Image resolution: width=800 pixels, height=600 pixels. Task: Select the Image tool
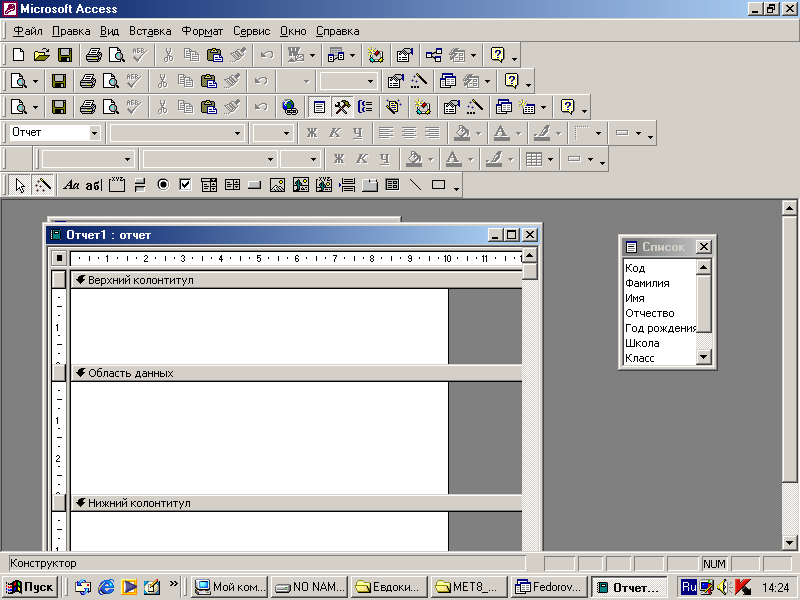[277, 185]
